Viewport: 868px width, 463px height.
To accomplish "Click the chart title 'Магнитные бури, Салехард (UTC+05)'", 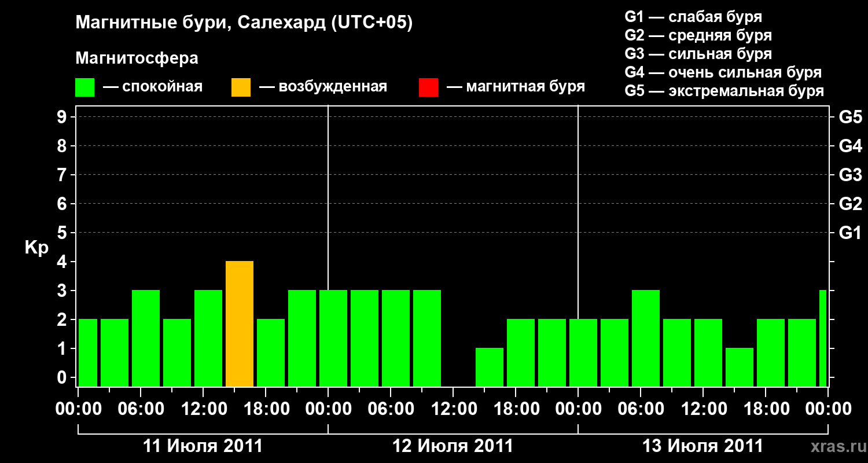I will pyautogui.click(x=244, y=23).
